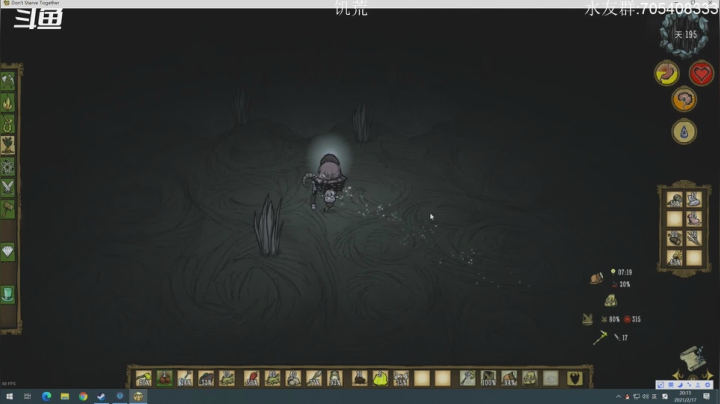Click the armor status icon beside 80%
Image resolution: width=720 pixels, height=404 pixels.
(x=588, y=319)
